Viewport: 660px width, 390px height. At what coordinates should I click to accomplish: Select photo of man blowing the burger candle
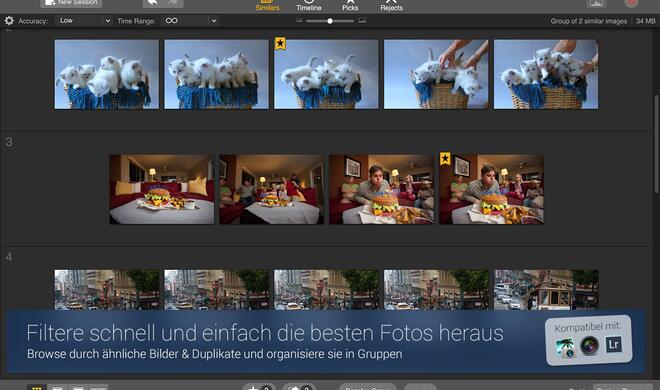pyautogui.click(x=381, y=189)
